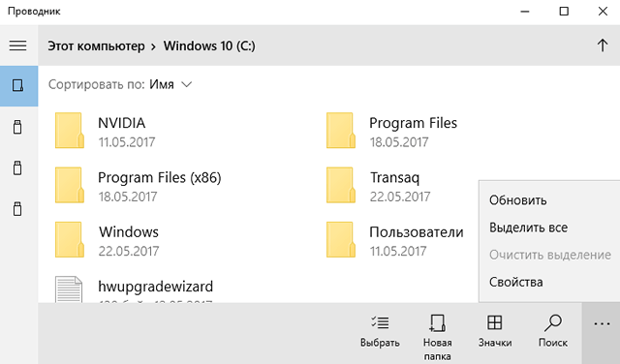Viewport: 620px width, 364px height.
Task: Open search using the Поиск icon
Action: (x=553, y=332)
